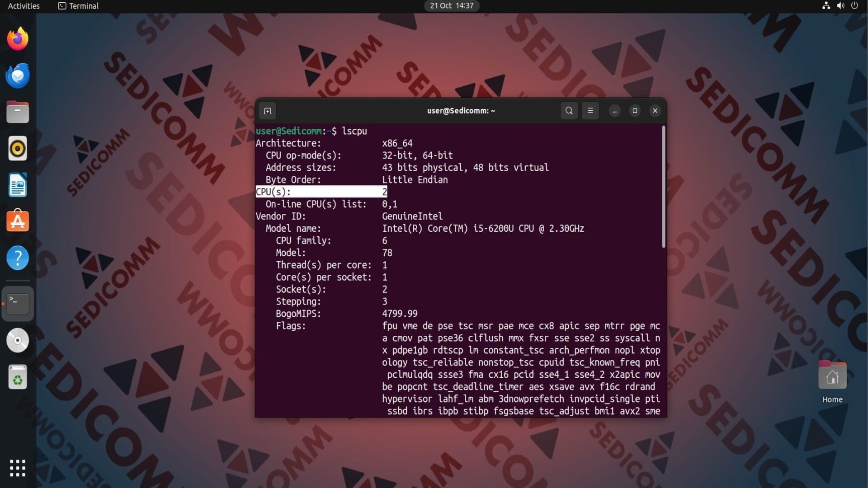The height and width of the screenshot is (488, 868).
Task: Click the 'On-line CPU(s) list:' label
Action: click(x=316, y=204)
